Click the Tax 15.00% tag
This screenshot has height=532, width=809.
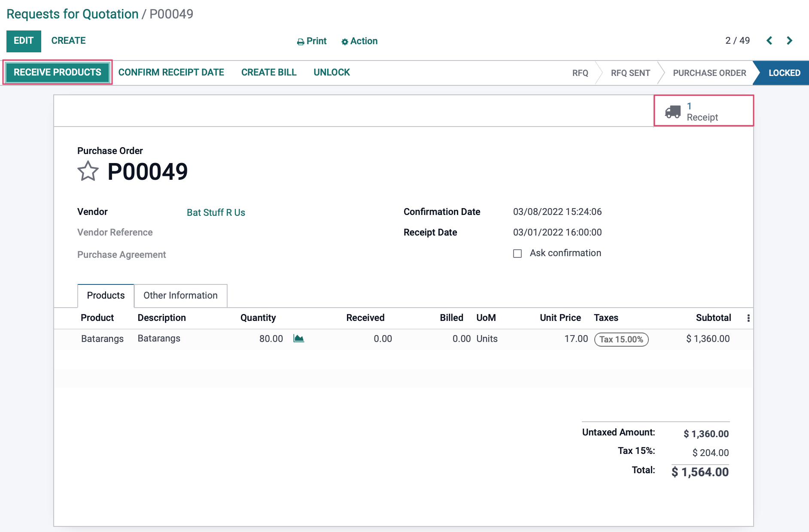coord(621,339)
